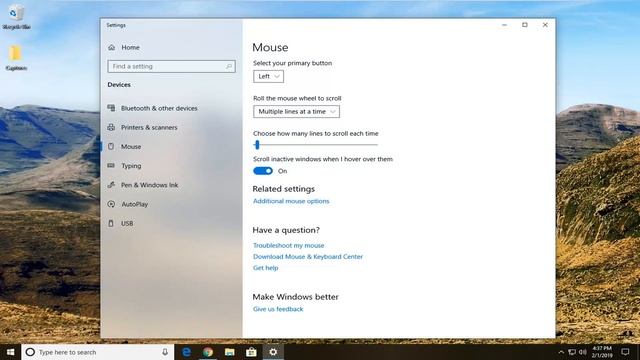Click in the Find a setting field
Screen dimensions: 640x360
(x=171, y=66)
